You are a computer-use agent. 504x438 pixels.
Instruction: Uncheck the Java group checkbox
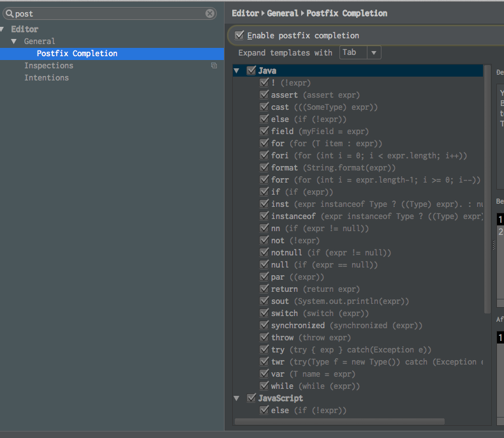(x=251, y=70)
